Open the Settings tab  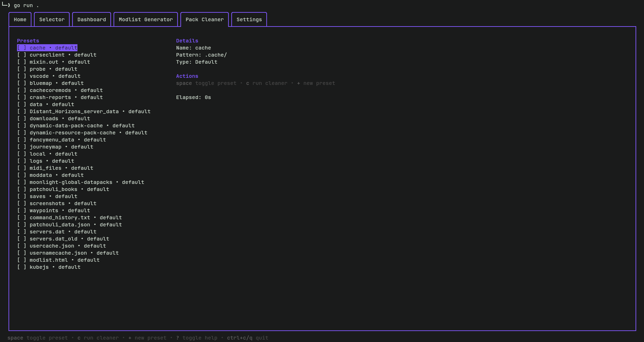[x=249, y=19]
